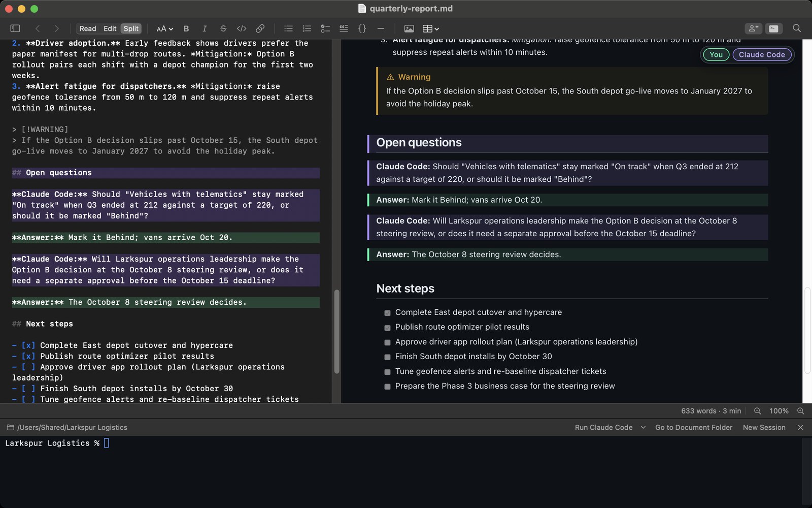This screenshot has width=812, height=508.
Task: Insert a block quote
Action: click(x=344, y=28)
